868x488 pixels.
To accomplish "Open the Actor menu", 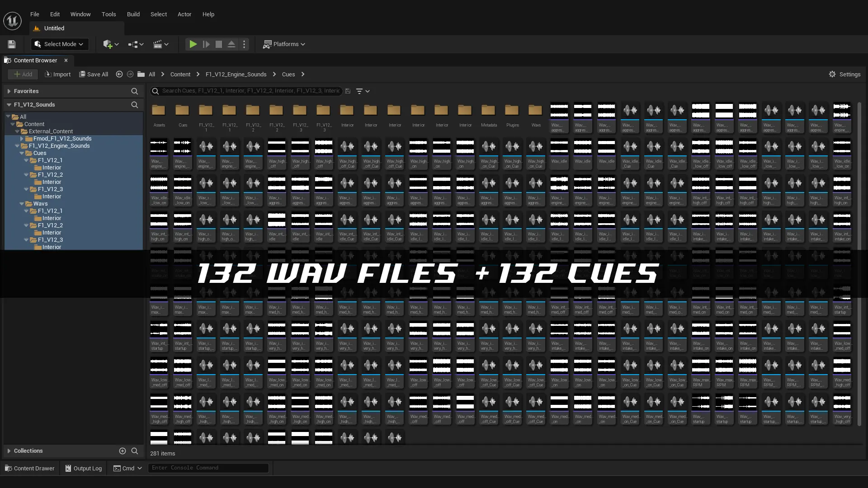I will [x=184, y=14].
